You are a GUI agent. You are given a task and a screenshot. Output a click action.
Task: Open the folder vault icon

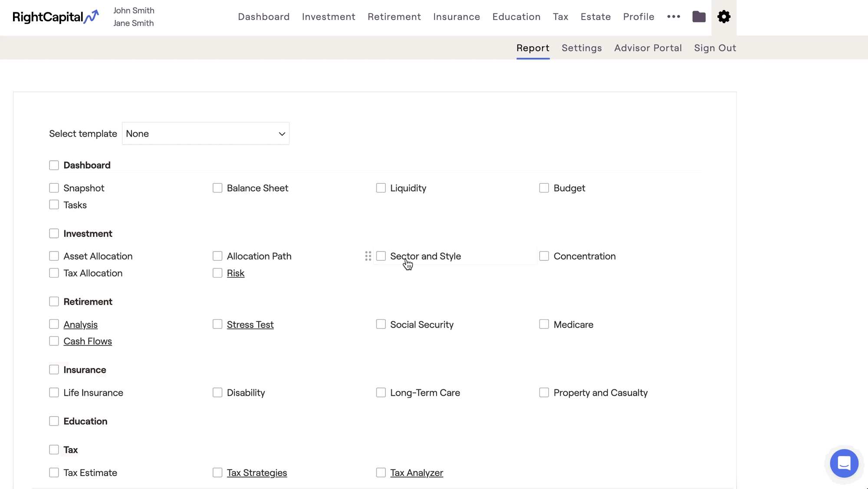[x=699, y=17]
